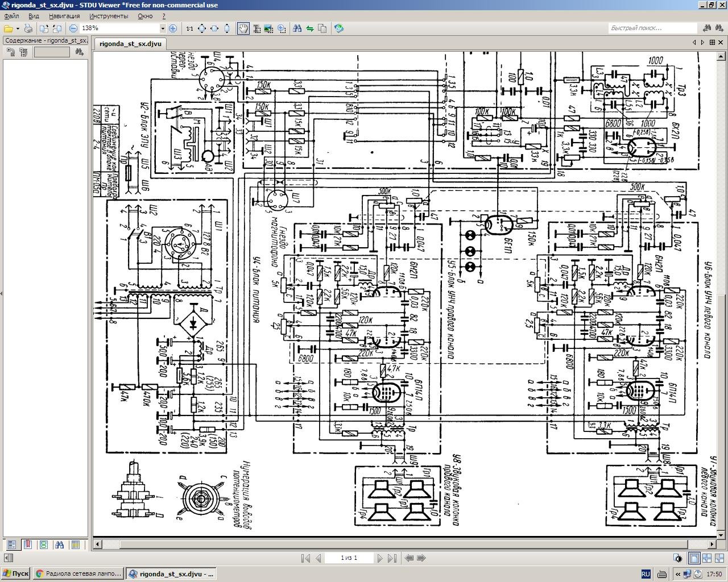Click the horizontal scrollbar left arrow

pos(98,544)
